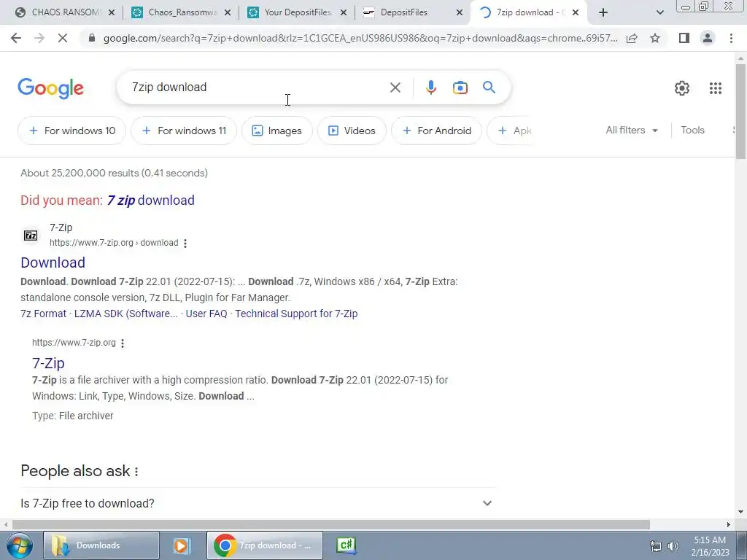Image resolution: width=747 pixels, height=560 pixels.
Task: Open a new browser tab
Action: [603, 12]
